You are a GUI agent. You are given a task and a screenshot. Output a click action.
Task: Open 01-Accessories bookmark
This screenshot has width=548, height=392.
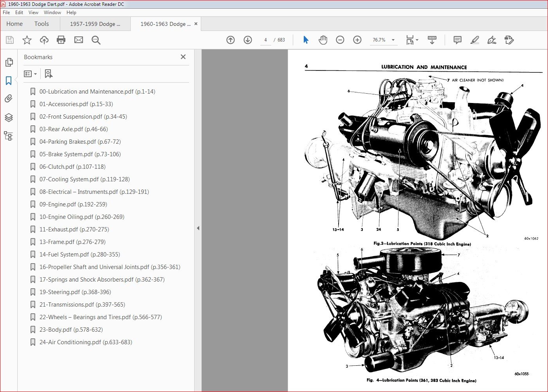[x=76, y=104]
